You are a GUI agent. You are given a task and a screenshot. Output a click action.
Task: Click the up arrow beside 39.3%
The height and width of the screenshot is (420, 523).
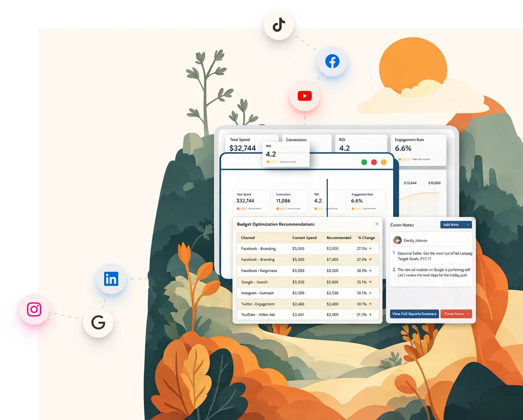click(x=370, y=271)
